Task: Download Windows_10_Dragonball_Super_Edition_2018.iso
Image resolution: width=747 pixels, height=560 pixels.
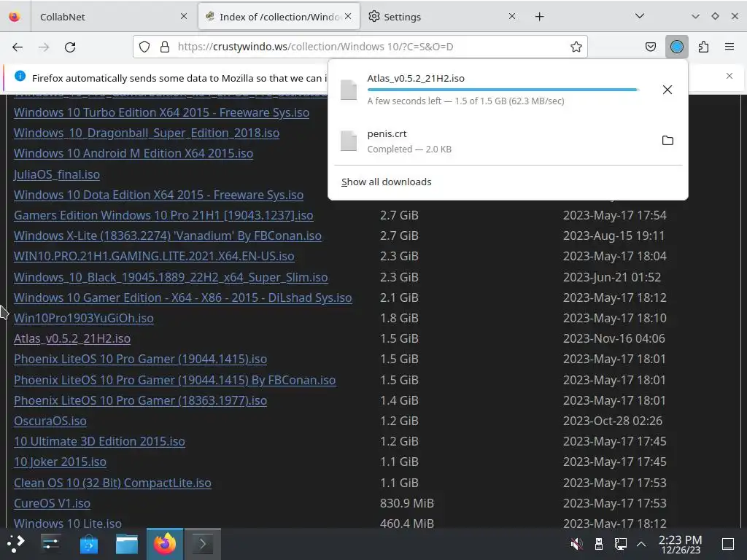Action: click(x=146, y=133)
